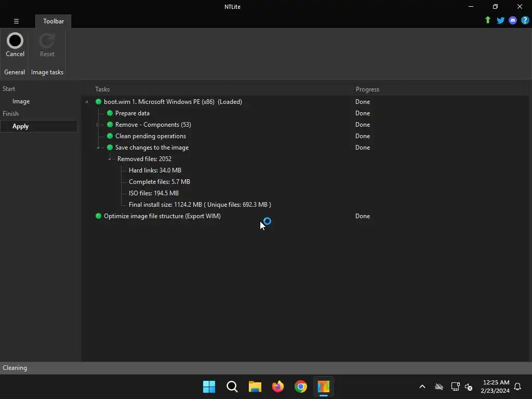This screenshot has width=532, height=399.
Task: Click green status dot beside boot.wim
Action: click(98, 101)
